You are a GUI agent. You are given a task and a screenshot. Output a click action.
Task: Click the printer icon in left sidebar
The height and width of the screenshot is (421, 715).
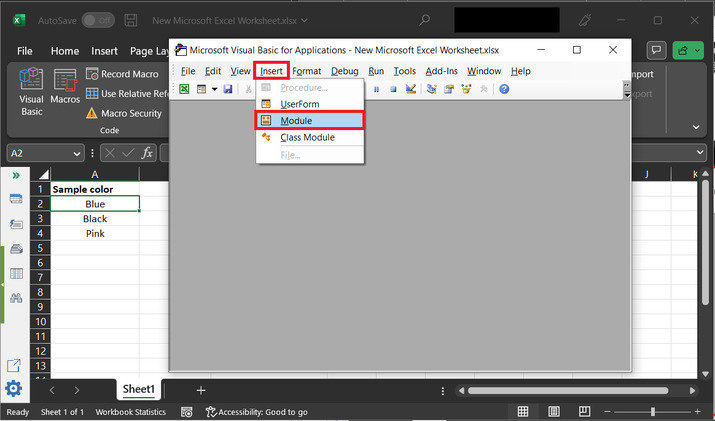16,249
